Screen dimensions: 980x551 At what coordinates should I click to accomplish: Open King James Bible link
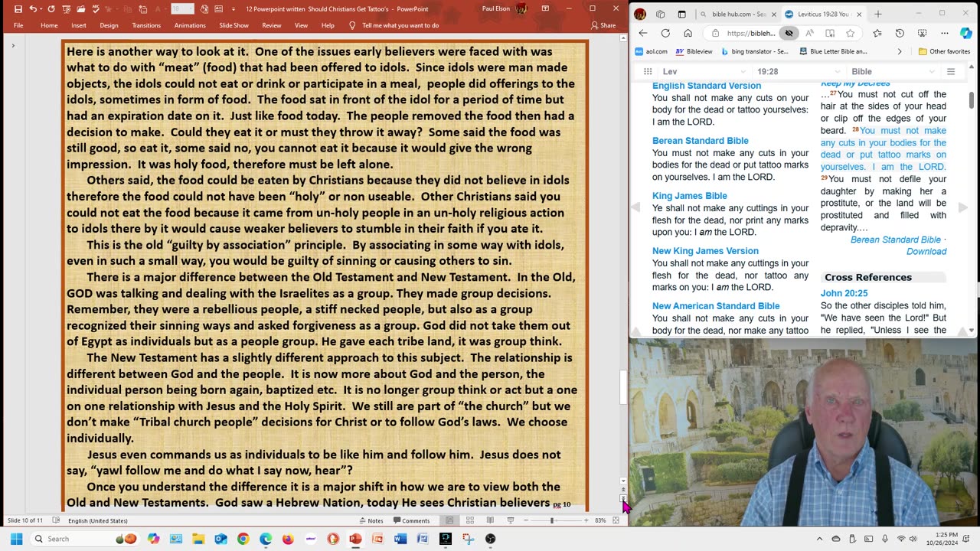click(x=690, y=196)
